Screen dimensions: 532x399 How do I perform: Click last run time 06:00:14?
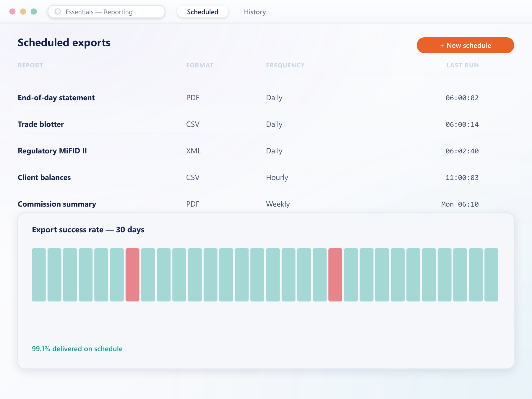(462, 124)
